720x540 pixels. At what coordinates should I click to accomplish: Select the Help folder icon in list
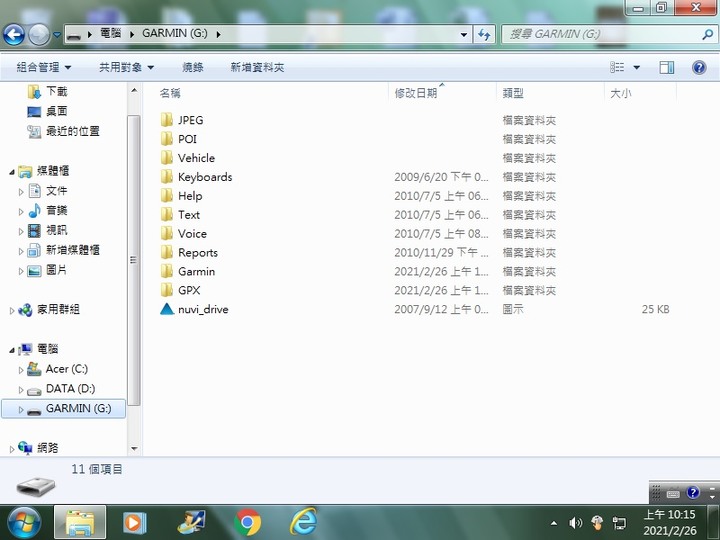[x=167, y=196]
